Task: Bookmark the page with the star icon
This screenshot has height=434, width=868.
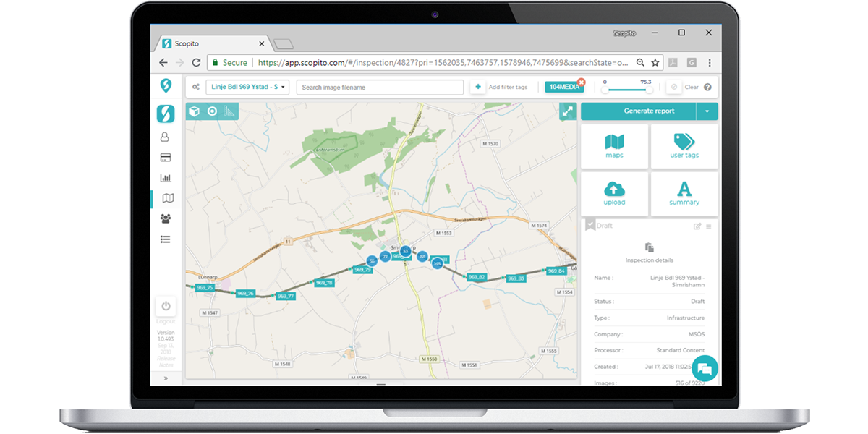Action: (655, 63)
